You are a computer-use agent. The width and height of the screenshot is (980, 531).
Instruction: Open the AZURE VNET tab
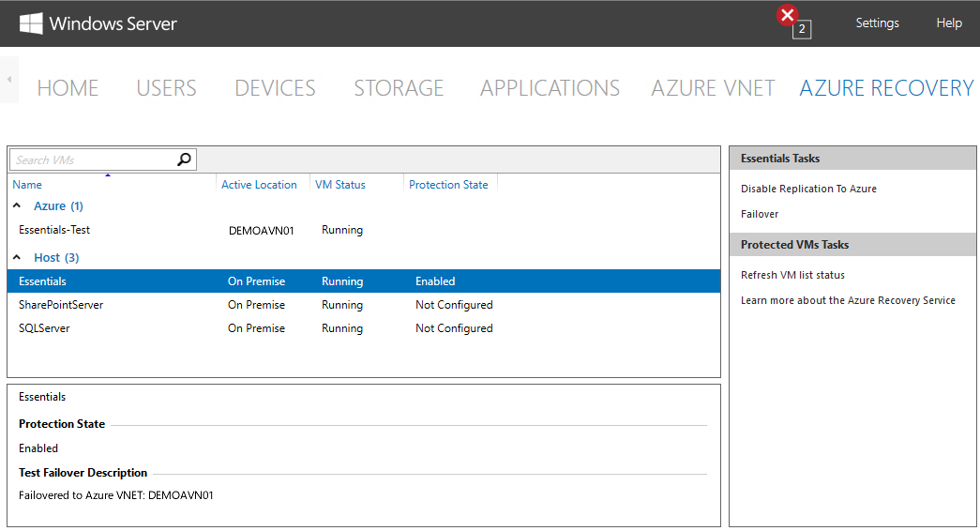(x=713, y=88)
